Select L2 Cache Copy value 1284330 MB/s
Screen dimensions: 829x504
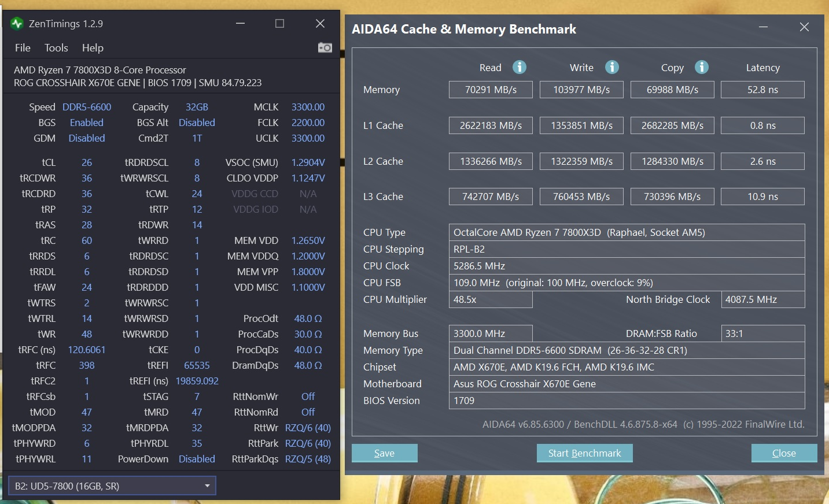672,161
